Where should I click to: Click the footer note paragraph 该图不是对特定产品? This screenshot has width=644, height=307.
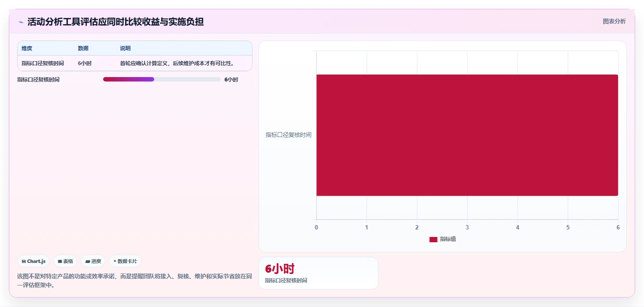coord(134,281)
